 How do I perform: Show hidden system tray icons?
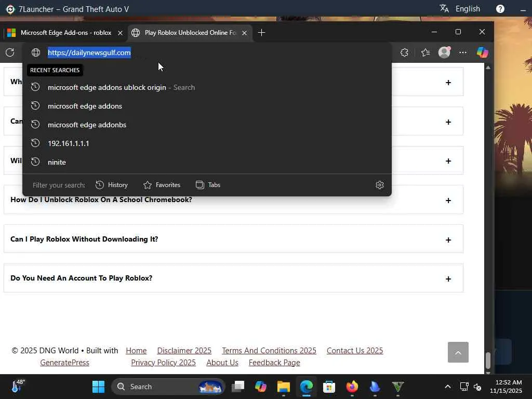tap(447, 387)
